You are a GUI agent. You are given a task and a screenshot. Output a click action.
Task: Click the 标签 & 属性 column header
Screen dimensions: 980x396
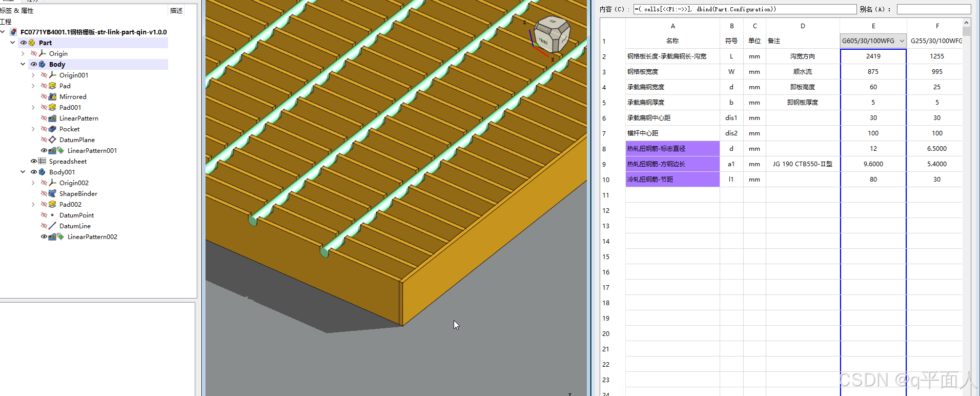(17, 10)
